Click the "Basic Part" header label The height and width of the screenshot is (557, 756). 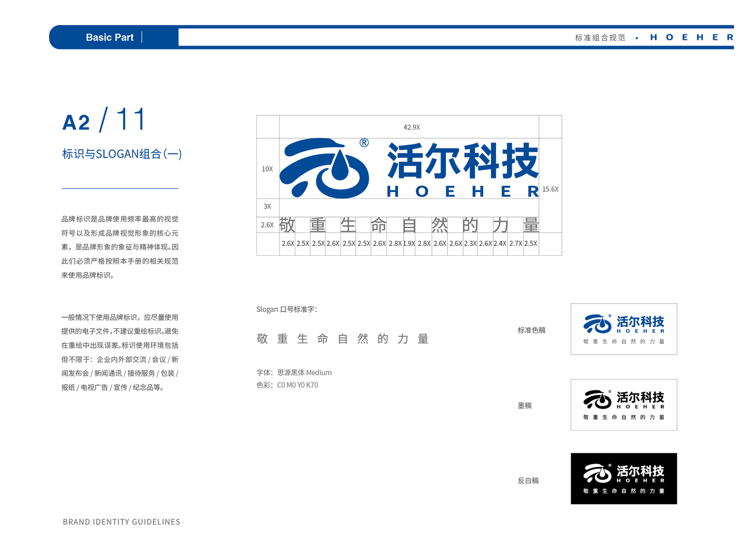(110, 37)
